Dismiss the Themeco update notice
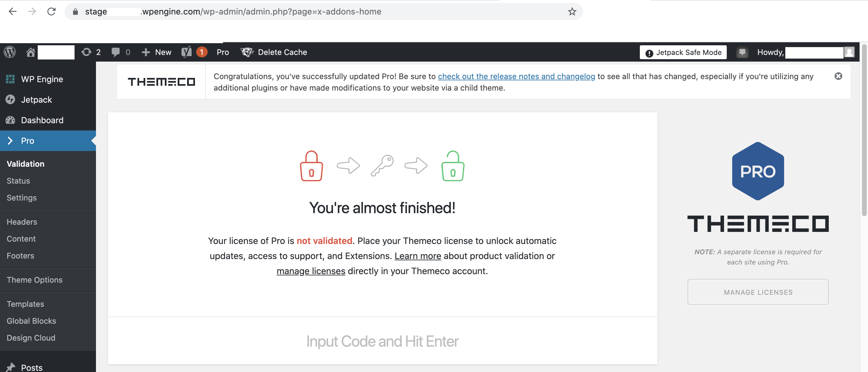 click(x=838, y=76)
